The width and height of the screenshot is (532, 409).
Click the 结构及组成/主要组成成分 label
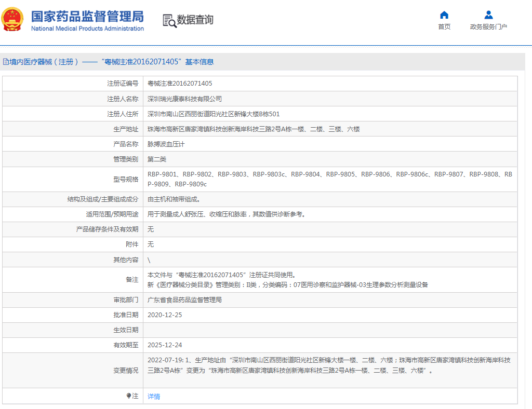point(102,199)
